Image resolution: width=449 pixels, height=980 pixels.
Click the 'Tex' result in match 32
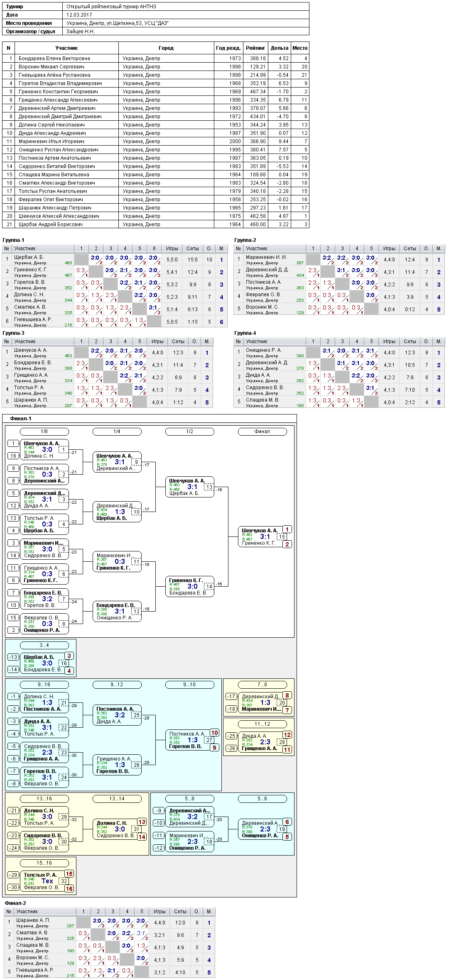[47, 881]
